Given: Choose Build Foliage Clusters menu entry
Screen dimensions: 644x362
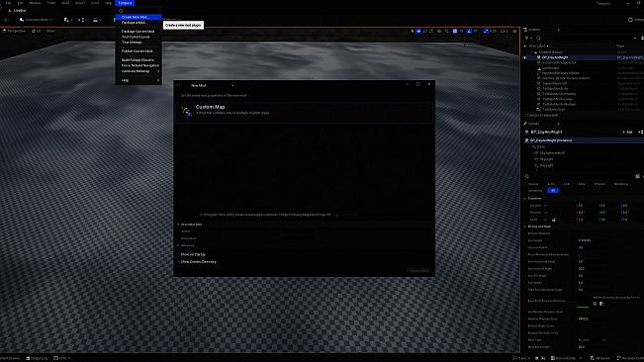Looking at the screenshot, I should click(x=138, y=60).
